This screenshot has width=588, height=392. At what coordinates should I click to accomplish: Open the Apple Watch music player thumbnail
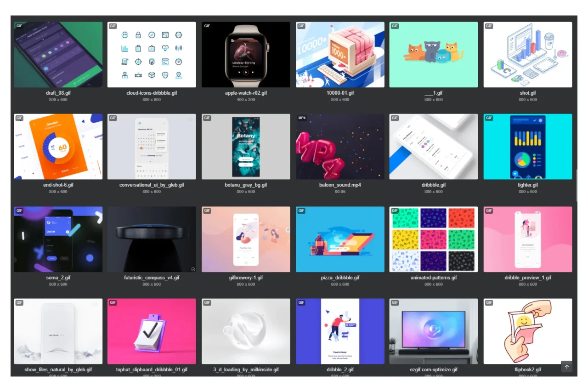pos(246,55)
